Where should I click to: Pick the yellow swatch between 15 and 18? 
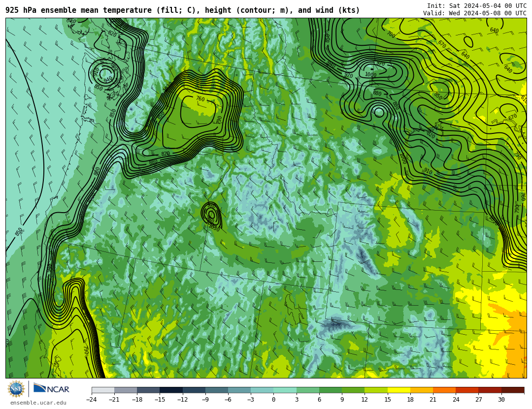tap(399, 390)
